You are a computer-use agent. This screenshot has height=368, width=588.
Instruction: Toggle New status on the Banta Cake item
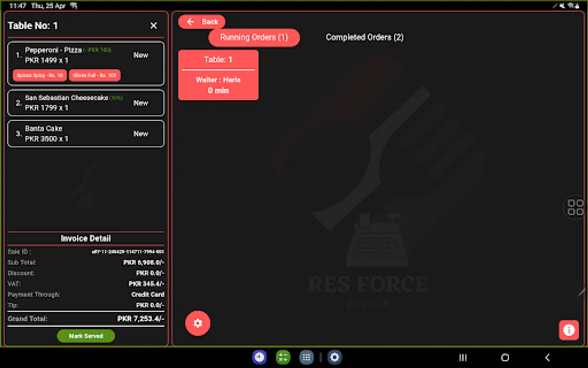(x=141, y=133)
